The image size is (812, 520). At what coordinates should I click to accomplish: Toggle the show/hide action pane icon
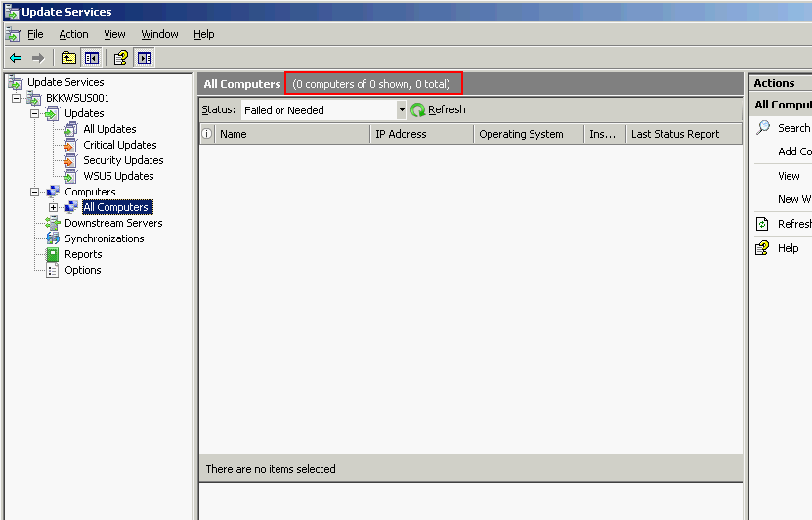point(145,58)
